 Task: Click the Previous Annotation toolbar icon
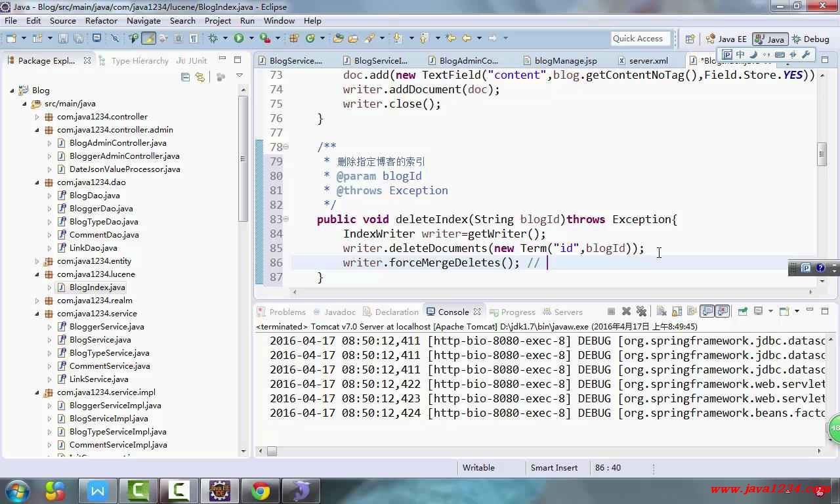pos(424,38)
